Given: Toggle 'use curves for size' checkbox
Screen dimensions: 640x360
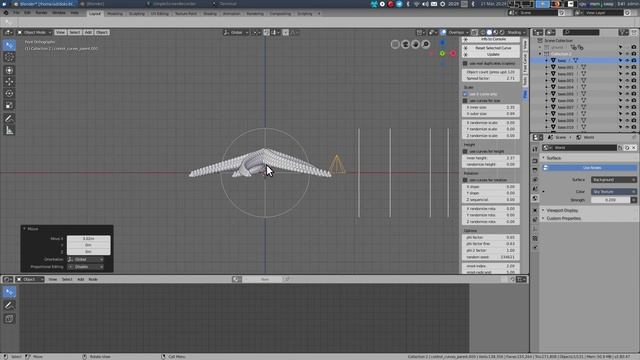Looking at the screenshot, I should coord(465,100).
